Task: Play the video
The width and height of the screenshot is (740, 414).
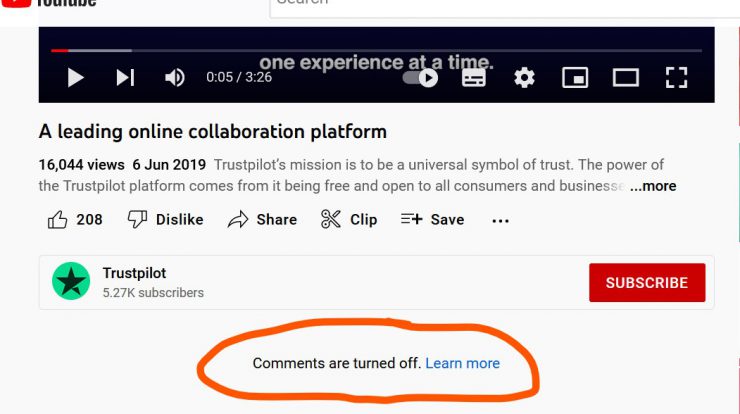Action: click(x=76, y=77)
